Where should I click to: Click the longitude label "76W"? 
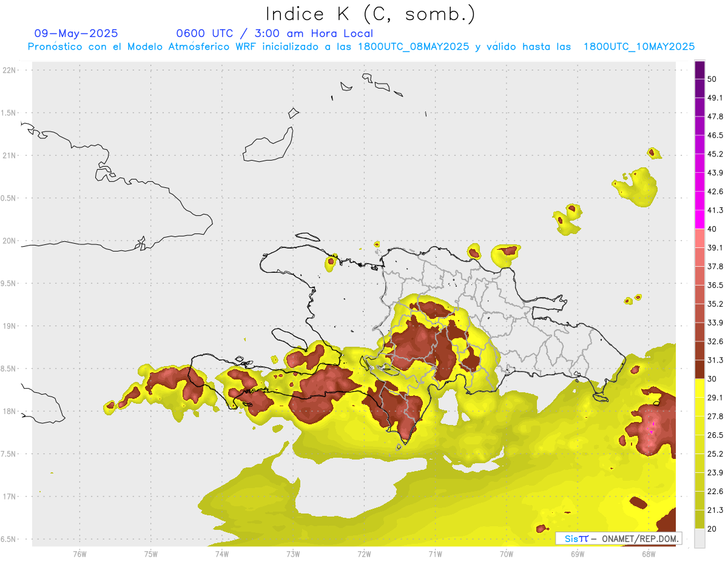(79, 554)
